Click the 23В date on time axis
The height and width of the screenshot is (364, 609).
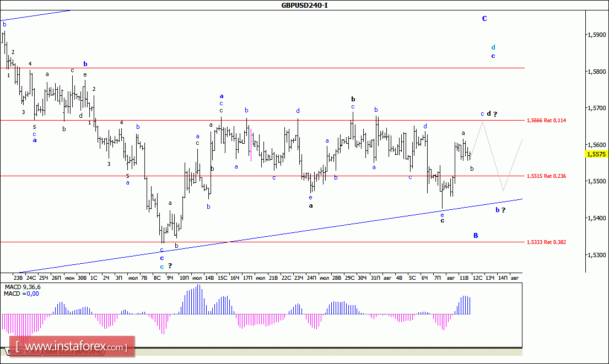18,278
